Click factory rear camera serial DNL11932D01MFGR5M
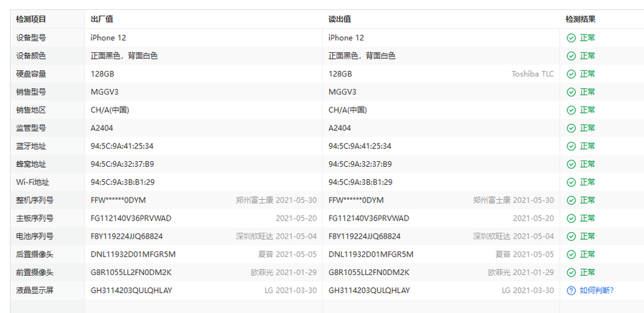 click(x=133, y=254)
